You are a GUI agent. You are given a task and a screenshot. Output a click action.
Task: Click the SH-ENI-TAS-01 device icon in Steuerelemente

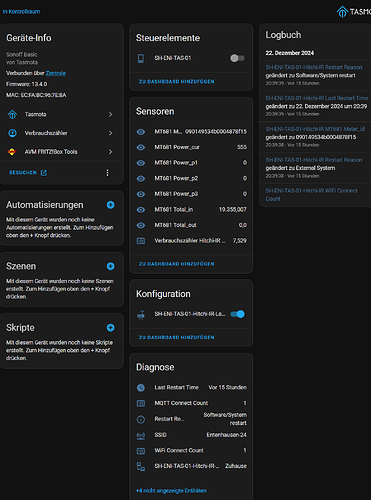[141, 58]
